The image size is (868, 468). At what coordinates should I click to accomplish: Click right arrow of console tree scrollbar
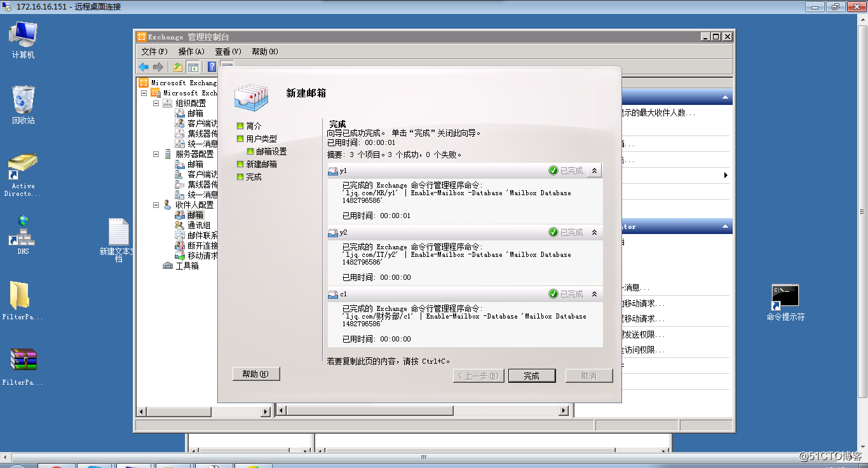coord(267,411)
